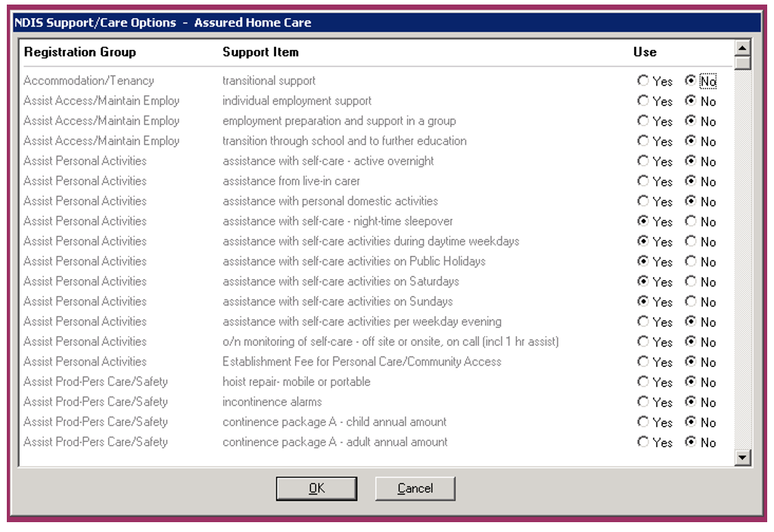The image size is (774, 532).
Task: Choose Yes for individual employment support
Action: 642,101
